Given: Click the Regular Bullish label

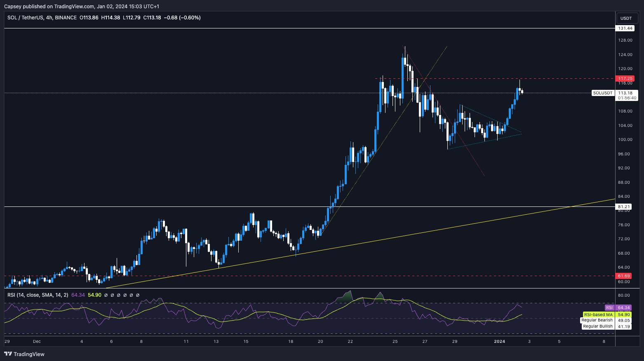Looking at the screenshot, I should [597, 326].
